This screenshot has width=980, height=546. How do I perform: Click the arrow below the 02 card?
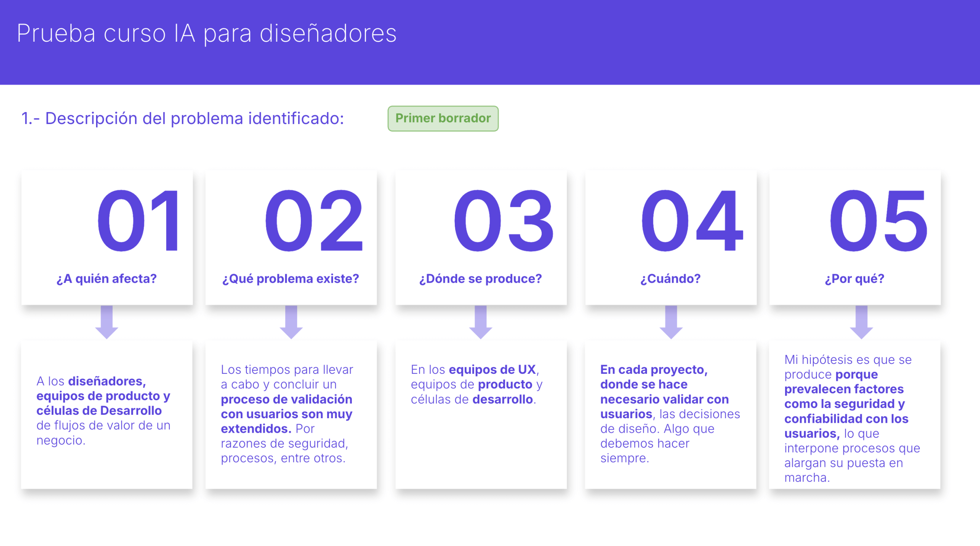click(x=291, y=322)
